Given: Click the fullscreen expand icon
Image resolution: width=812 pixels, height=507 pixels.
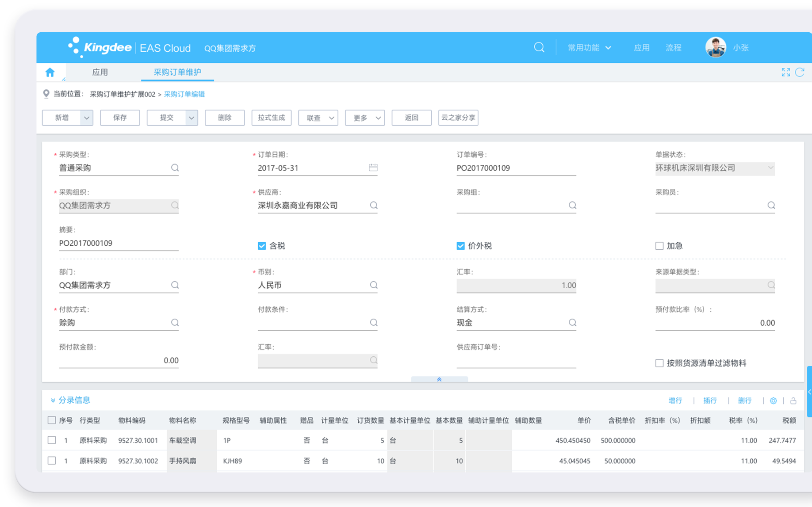Looking at the screenshot, I should [x=785, y=72].
